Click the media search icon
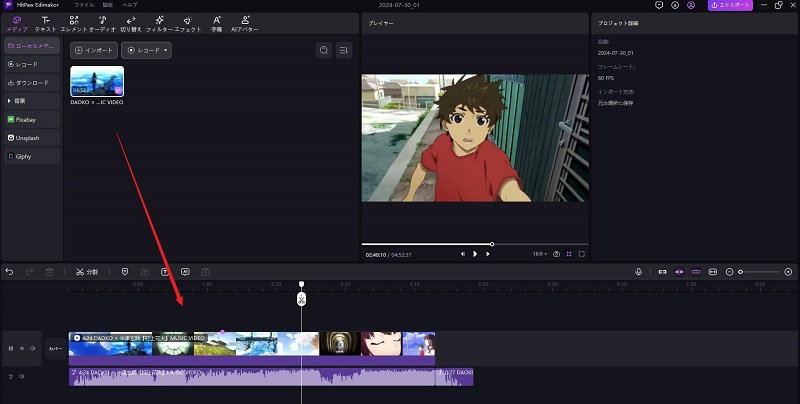800x404 pixels. (x=324, y=50)
